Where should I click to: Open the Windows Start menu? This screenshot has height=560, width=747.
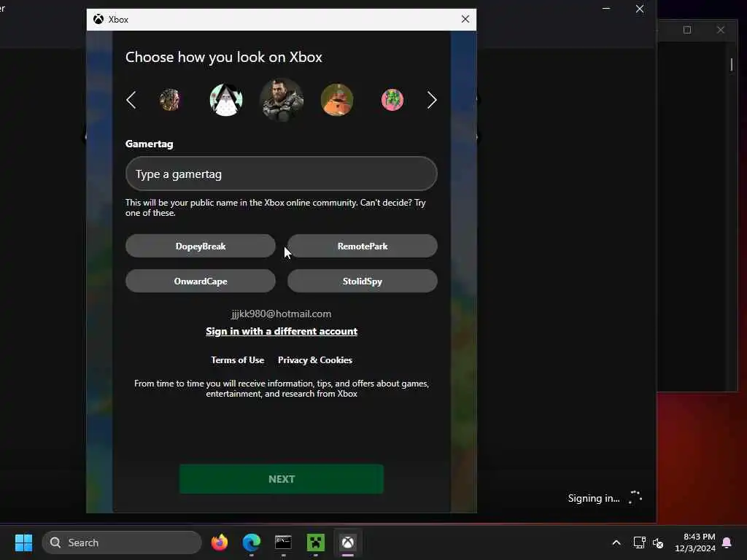23,542
